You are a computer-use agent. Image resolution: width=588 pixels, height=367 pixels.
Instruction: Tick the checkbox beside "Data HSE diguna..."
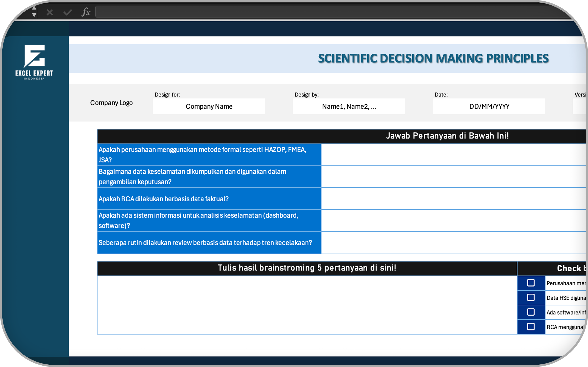click(531, 297)
